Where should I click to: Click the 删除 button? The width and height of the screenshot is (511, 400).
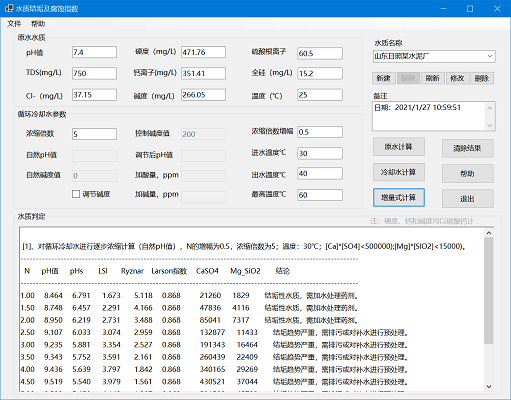point(482,78)
